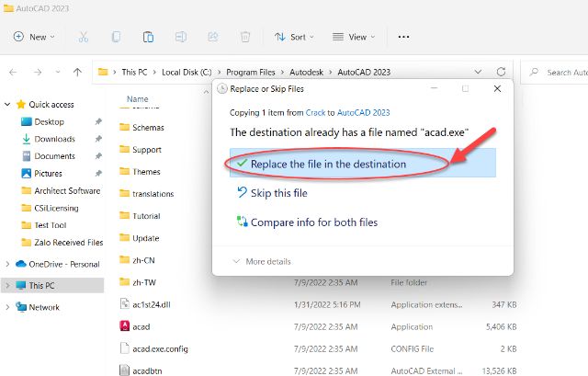
Task: Select the ac1st24.dll file
Action: click(151, 304)
